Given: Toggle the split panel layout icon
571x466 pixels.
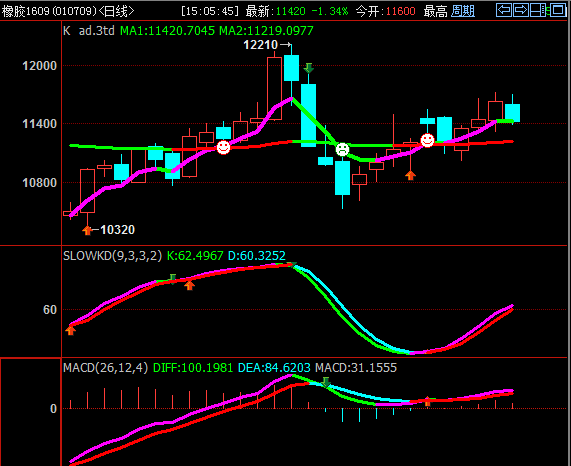Looking at the screenshot, I should click(538, 10).
